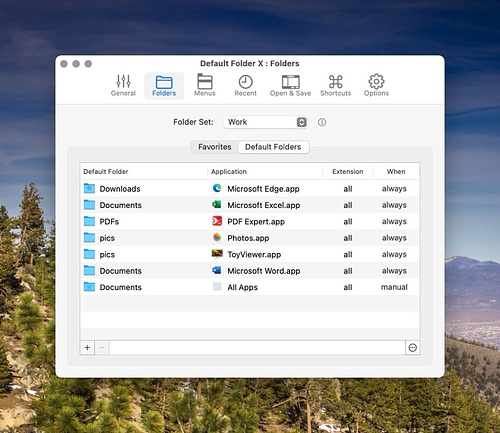The image size is (500, 433).
Task: Switch to the Default Folders tab
Action: click(273, 147)
